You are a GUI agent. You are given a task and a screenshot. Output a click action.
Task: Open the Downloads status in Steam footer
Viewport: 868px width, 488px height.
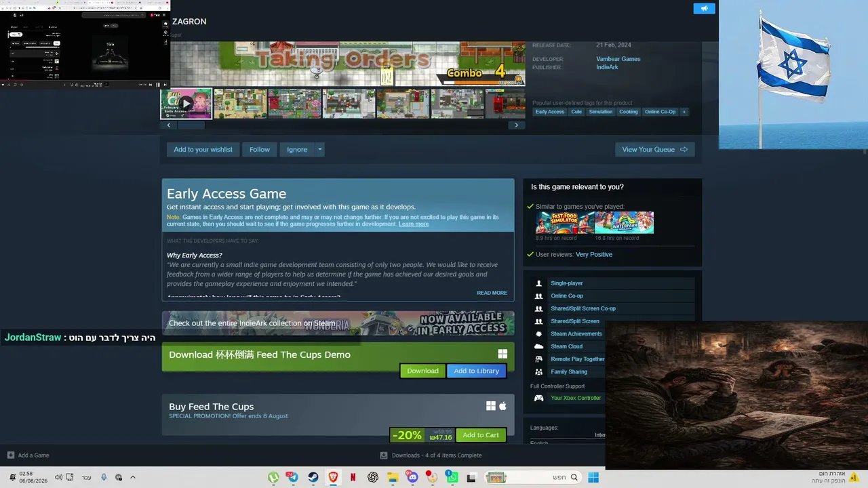pyautogui.click(x=431, y=455)
